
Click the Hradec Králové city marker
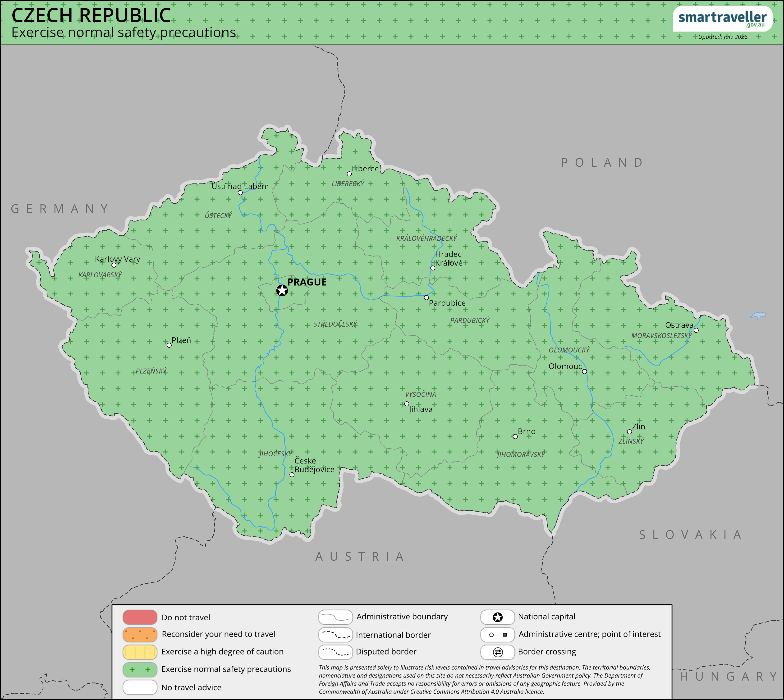pos(432,268)
